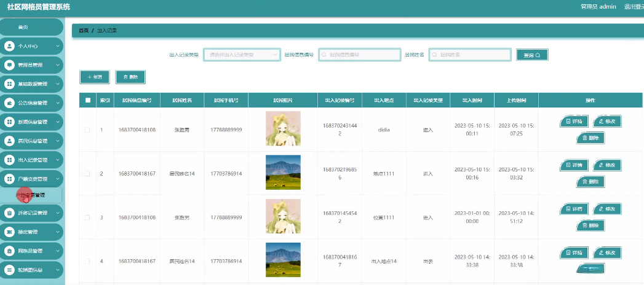Check the checkbox for row 1
Image resolution: width=644 pixels, height=285 pixels.
click(87, 130)
